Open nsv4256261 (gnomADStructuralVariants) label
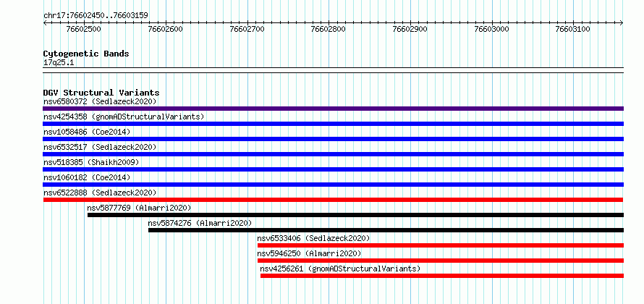This screenshot has width=644, height=304. click(x=341, y=269)
